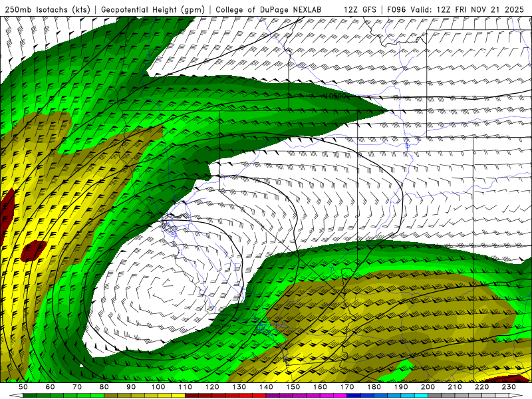Screen dimensions: 532x399
Task: Click the 200 value on the legend scale
Action: click(x=428, y=387)
